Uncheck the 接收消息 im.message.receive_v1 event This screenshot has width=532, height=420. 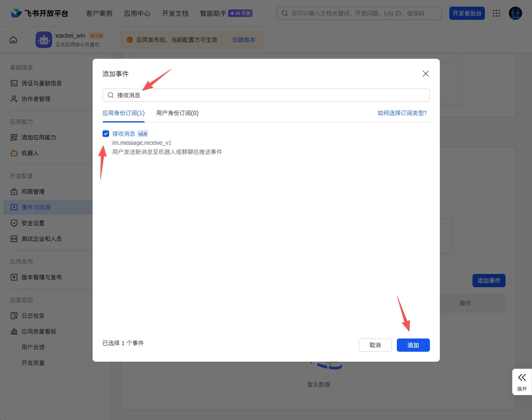pos(106,133)
